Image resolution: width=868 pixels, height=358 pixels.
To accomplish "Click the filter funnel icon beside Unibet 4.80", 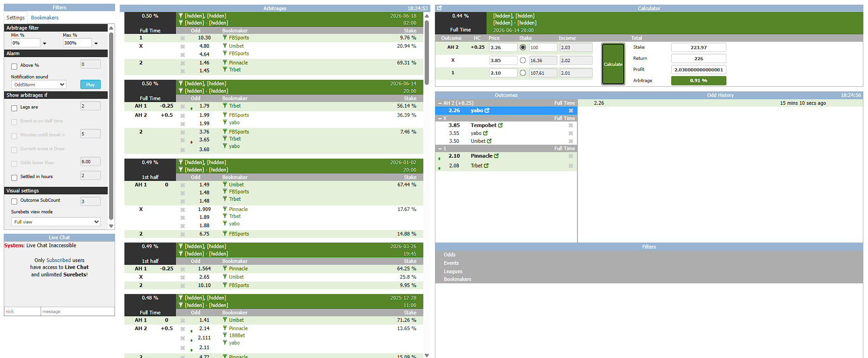I will coord(225,46).
